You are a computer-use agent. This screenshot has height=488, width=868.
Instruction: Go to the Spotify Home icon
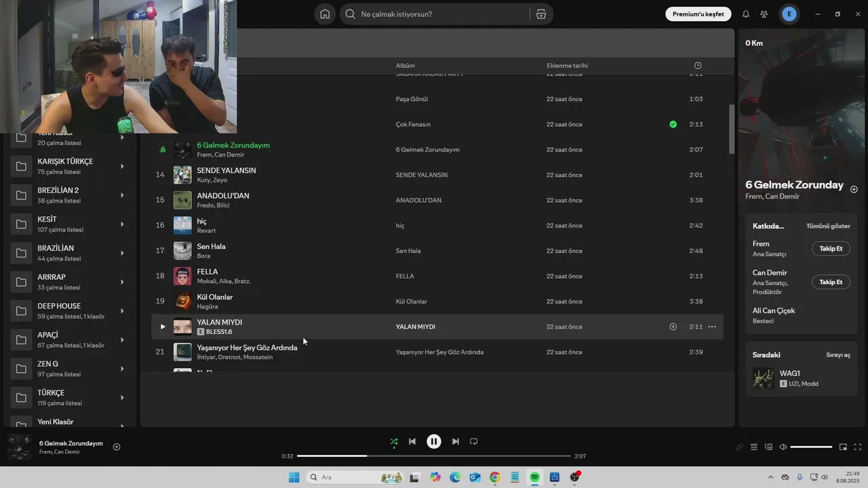[325, 14]
